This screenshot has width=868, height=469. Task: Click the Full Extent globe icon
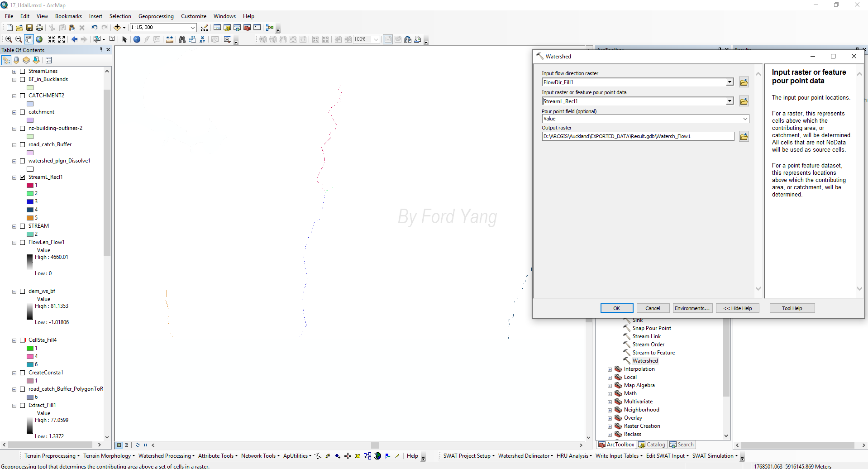click(x=39, y=39)
